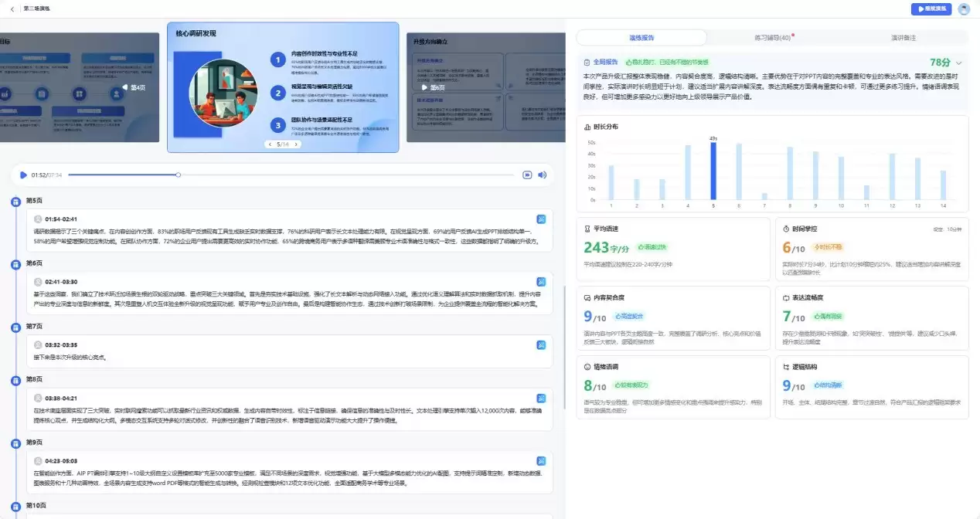Viewport: 980px width, 519px height.
Task: Click the edit icon on 04:23-05:08 transcript
Action: pyautogui.click(x=542, y=460)
